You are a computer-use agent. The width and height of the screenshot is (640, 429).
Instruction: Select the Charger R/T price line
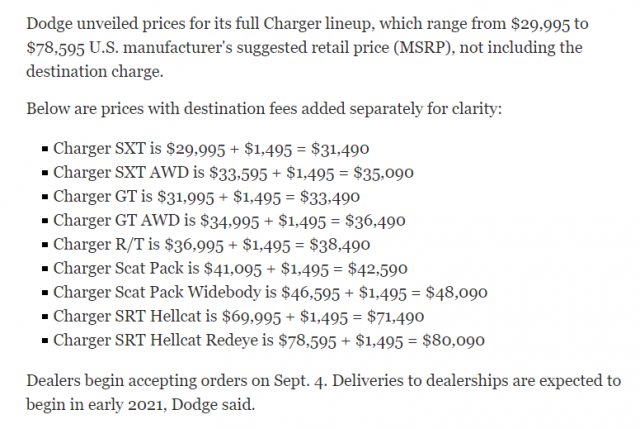(x=212, y=244)
